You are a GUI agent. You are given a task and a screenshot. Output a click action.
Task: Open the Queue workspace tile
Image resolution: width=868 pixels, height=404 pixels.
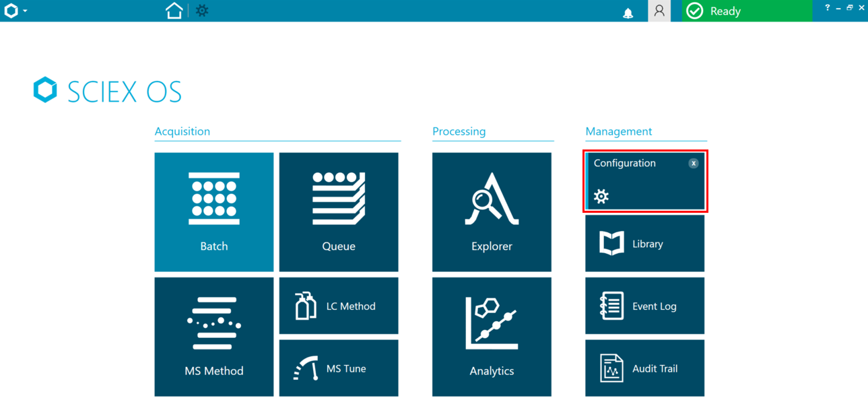tap(339, 212)
